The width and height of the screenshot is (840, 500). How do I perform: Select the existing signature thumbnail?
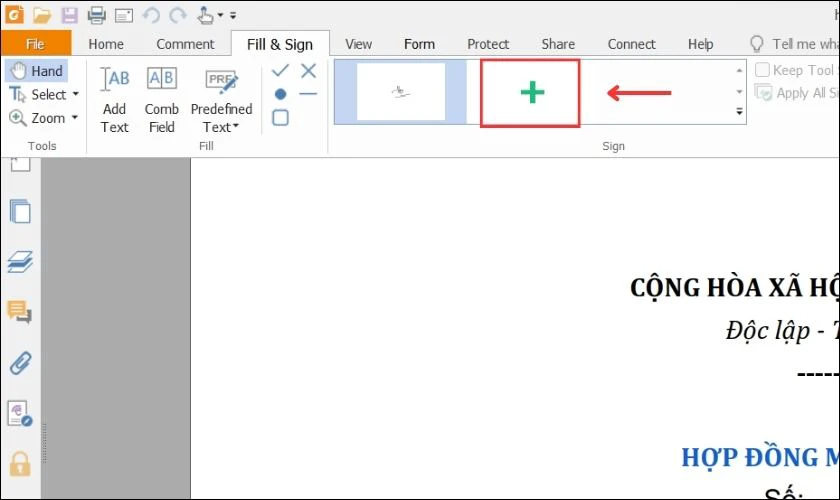pos(401,92)
